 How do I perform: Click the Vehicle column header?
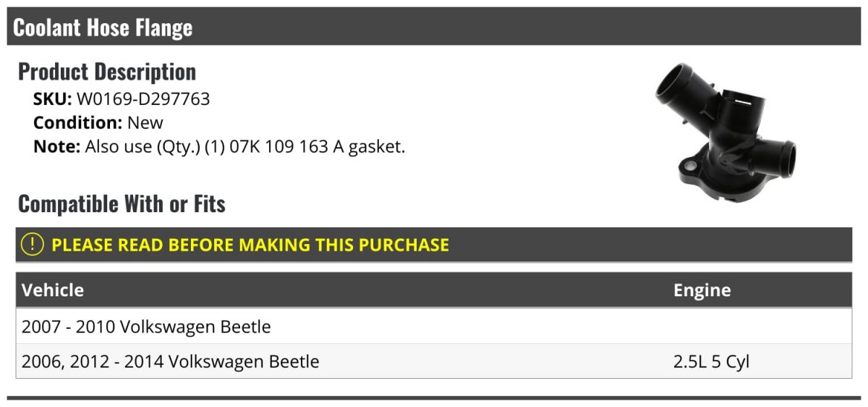pos(53,290)
